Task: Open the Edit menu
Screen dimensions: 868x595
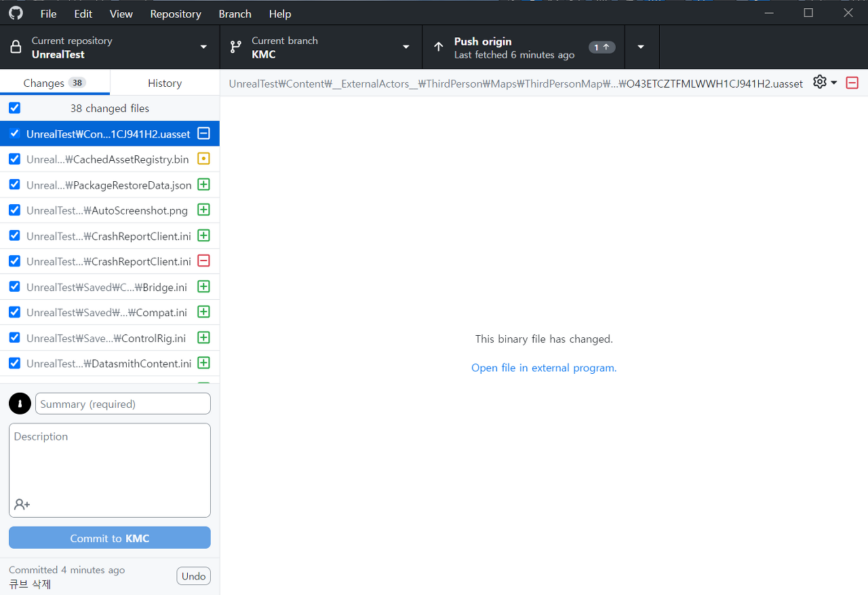Action: click(83, 14)
